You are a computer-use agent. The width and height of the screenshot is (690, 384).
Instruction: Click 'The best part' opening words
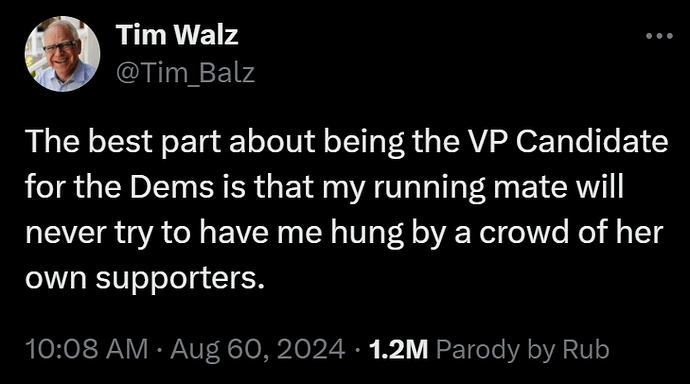point(123,142)
